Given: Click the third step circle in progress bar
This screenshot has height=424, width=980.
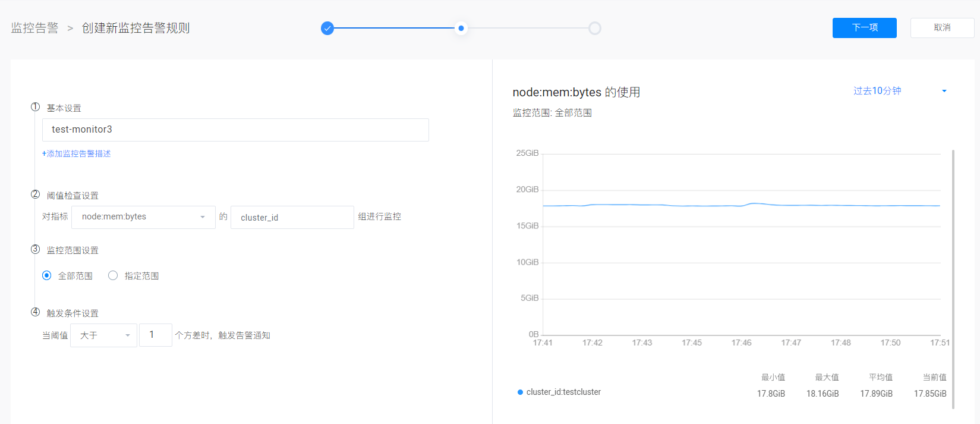Looking at the screenshot, I should (595, 28).
